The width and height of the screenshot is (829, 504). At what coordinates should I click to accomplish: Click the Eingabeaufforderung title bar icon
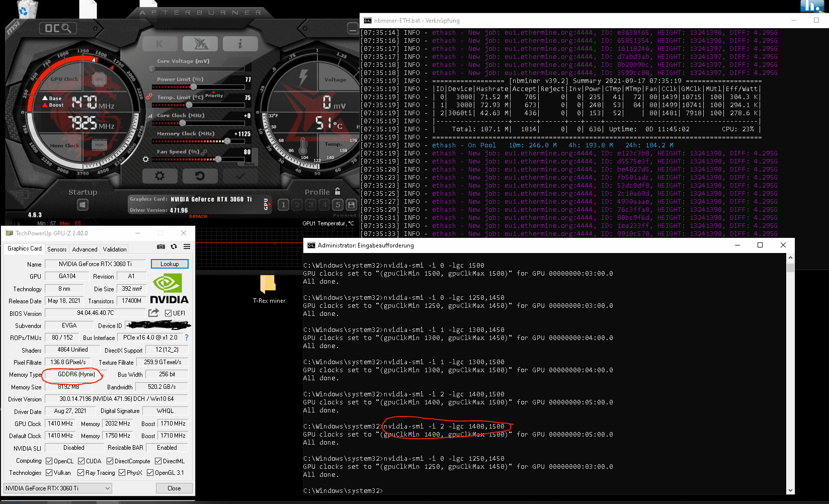(311, 245)
